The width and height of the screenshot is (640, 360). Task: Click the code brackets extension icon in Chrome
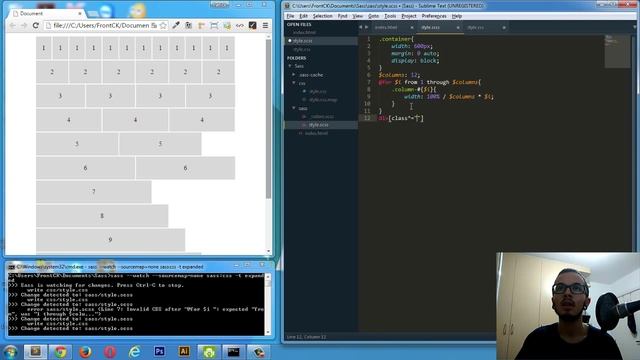[240, 25]
